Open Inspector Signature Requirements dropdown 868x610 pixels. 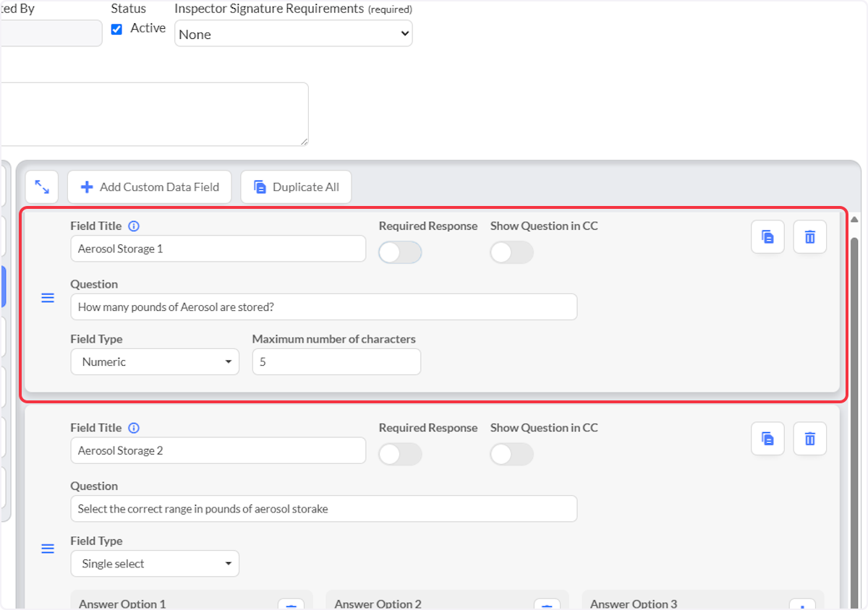coord(294,33)
